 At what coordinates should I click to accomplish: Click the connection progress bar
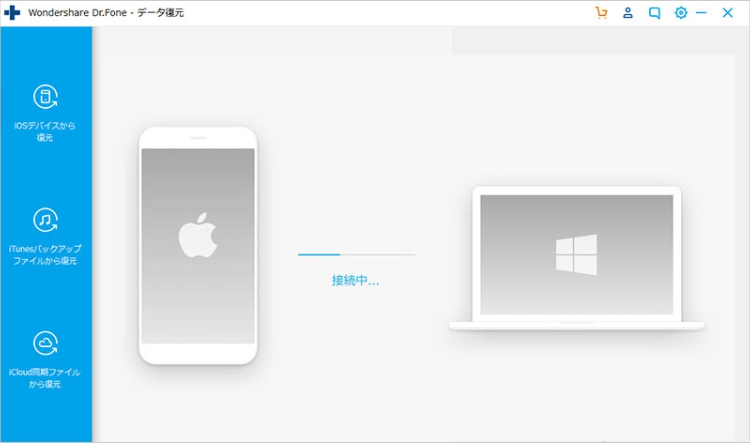click(x=356, y=255)
